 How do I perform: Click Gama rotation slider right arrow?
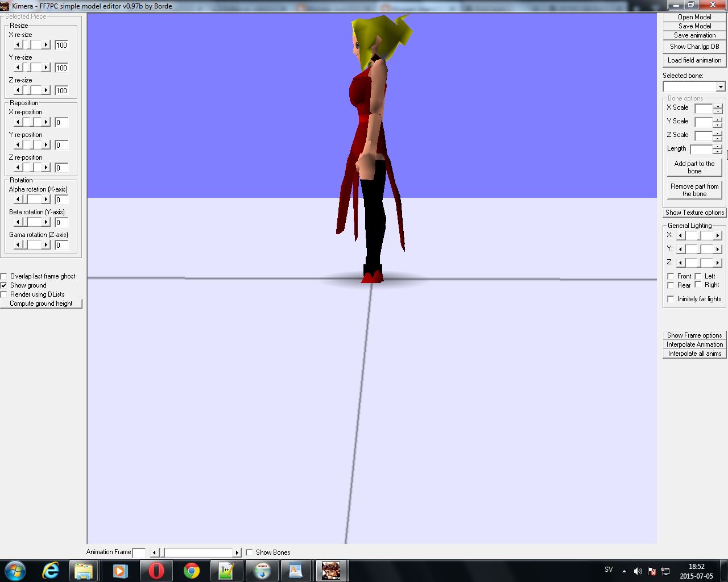(x=46, y=245)
